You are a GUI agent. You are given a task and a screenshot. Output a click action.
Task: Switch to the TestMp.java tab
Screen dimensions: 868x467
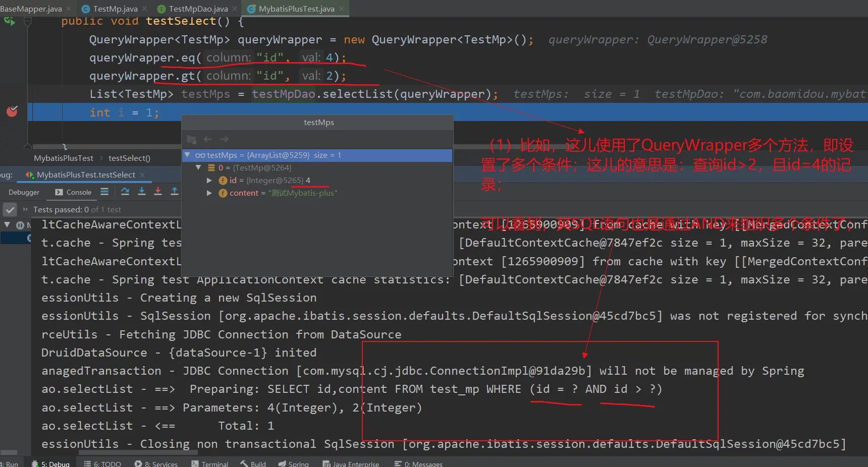click(x=115, y=9)
